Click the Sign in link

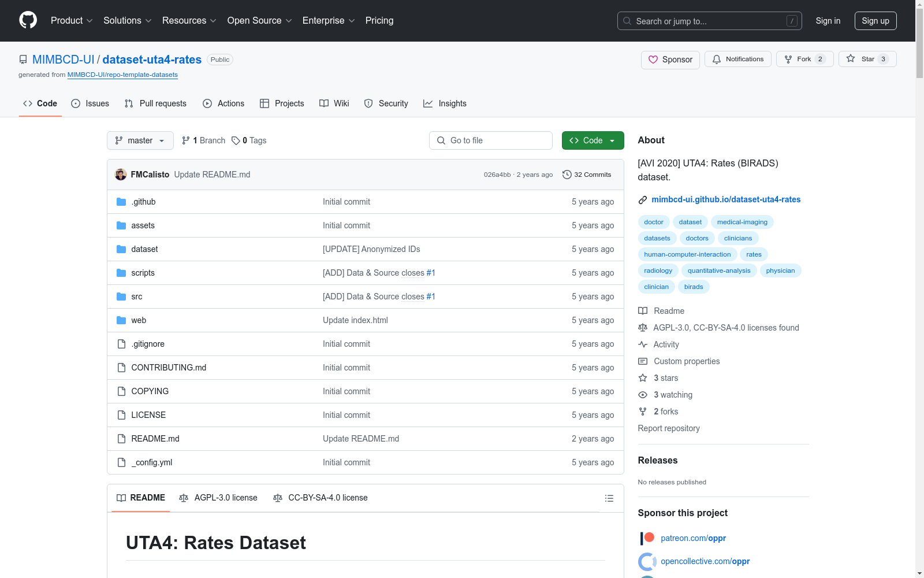coord(828,21)
